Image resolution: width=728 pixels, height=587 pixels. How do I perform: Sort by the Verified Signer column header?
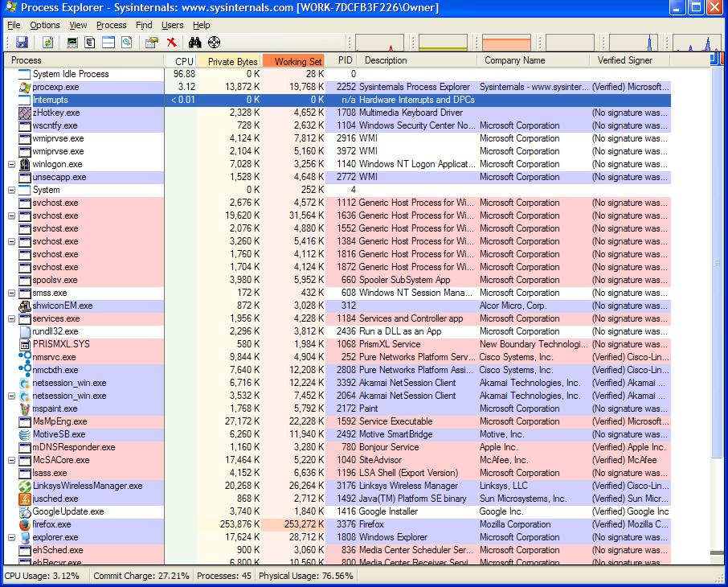[630, 60]
